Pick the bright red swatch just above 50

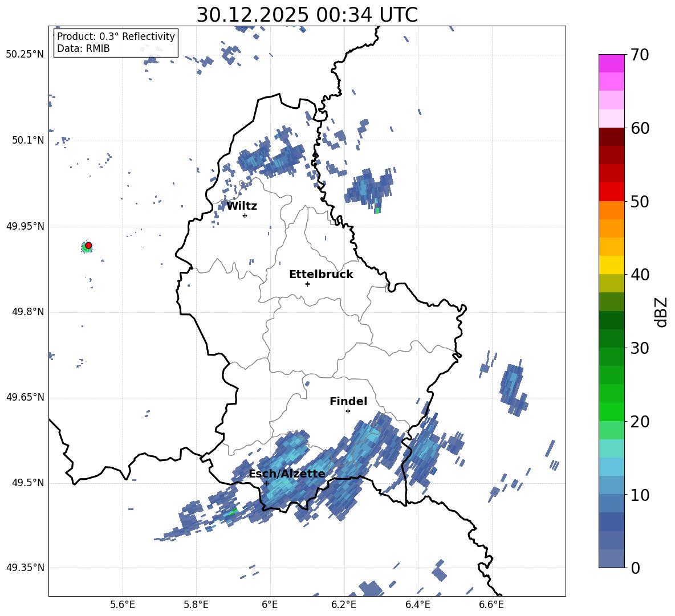pos(612,192)
